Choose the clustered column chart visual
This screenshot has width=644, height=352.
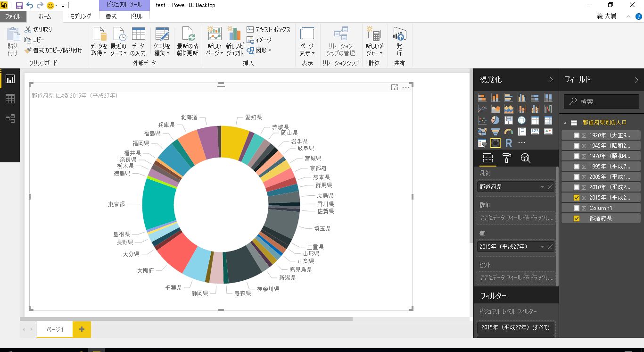pyautogui.click(x=522, y=98)
